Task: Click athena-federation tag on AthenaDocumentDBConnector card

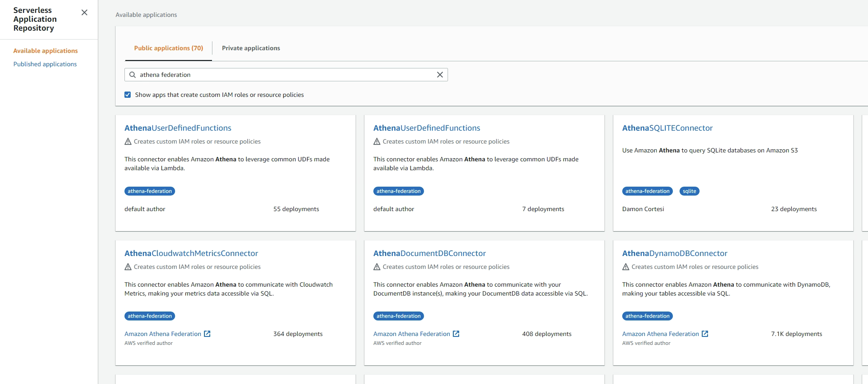Action: point(399,316)
